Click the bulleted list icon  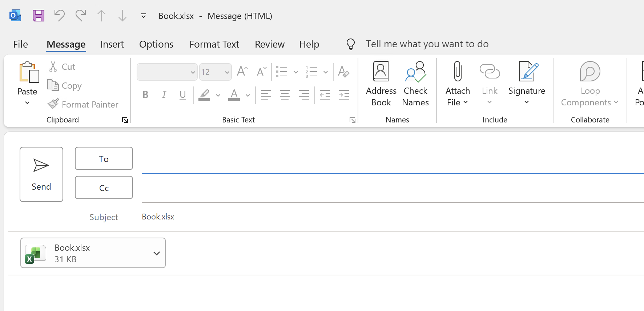282,72
